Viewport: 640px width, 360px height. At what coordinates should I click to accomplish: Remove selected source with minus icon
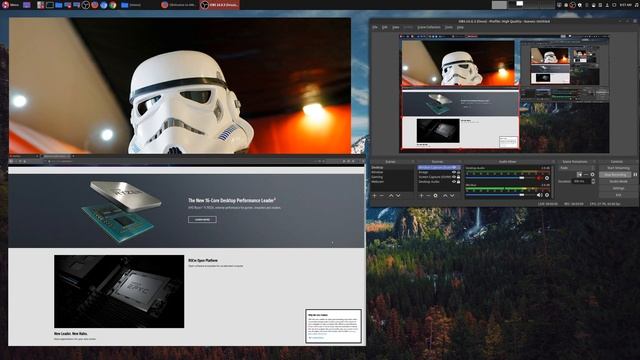point(428,196)
